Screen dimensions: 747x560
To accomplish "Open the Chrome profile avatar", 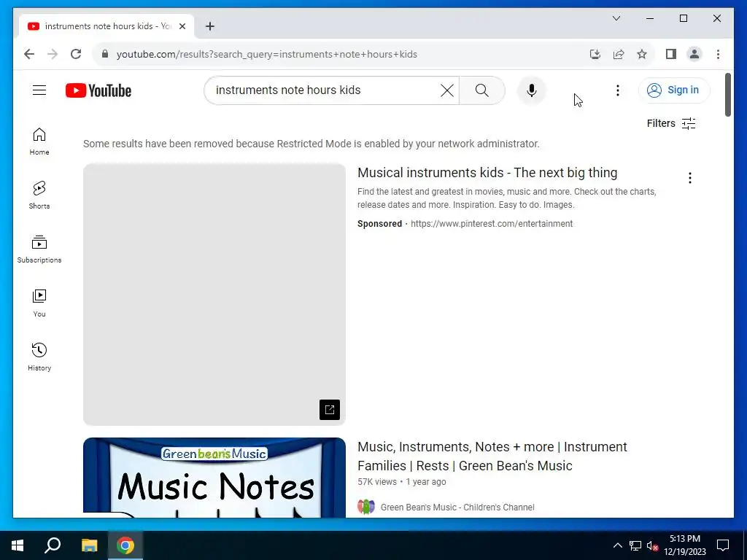I will (694, 54).
